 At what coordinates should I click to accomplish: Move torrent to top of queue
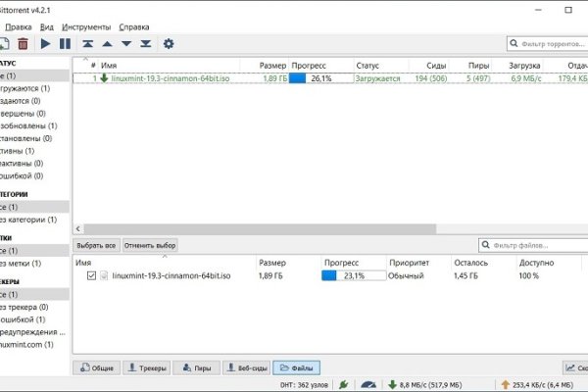pyautogui.click(x=88, y=44)
